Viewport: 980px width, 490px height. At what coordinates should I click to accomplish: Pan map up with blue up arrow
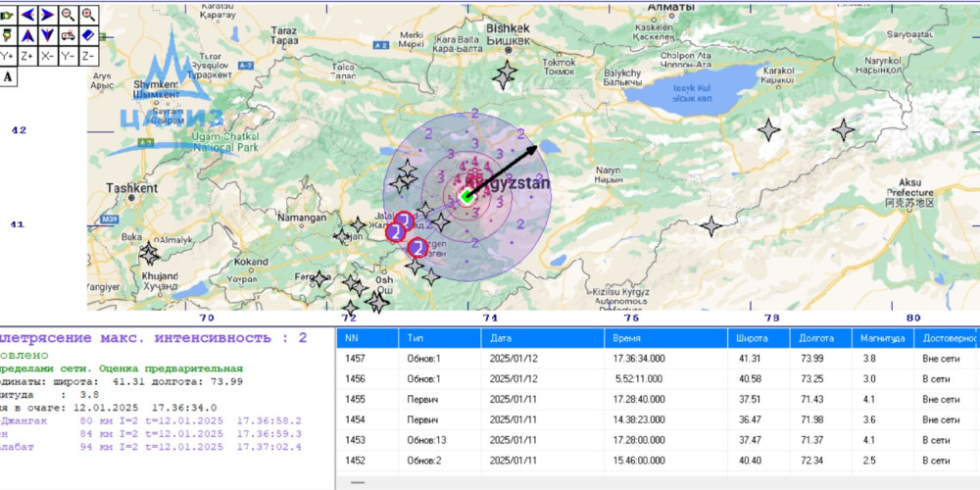pyautogui.click(x=28, y=35)
